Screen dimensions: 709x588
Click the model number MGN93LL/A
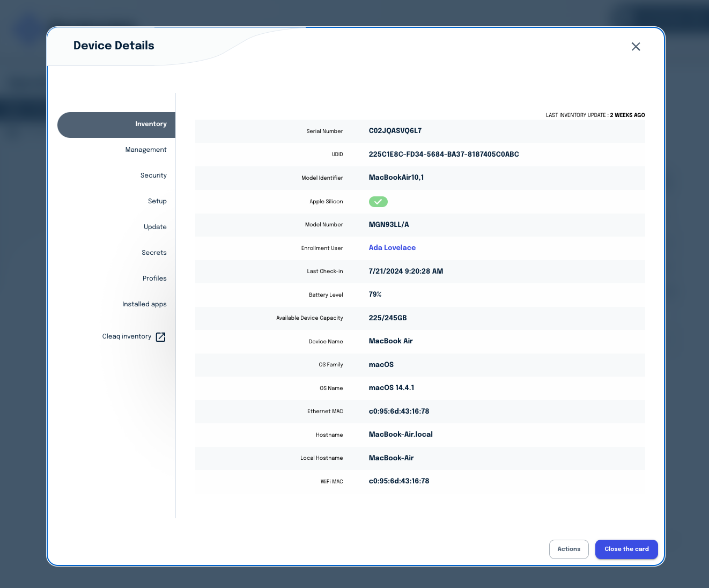pos(389,225)
